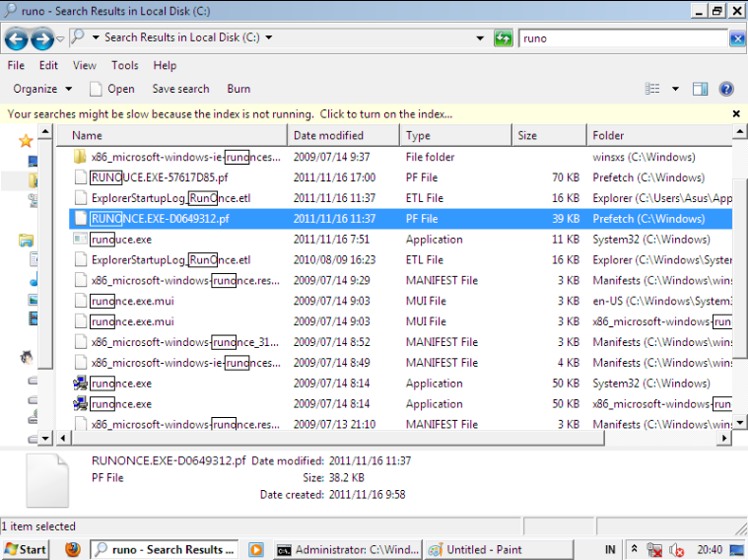Click the network status tray icon
748x560 pixels.
point(654,550)
